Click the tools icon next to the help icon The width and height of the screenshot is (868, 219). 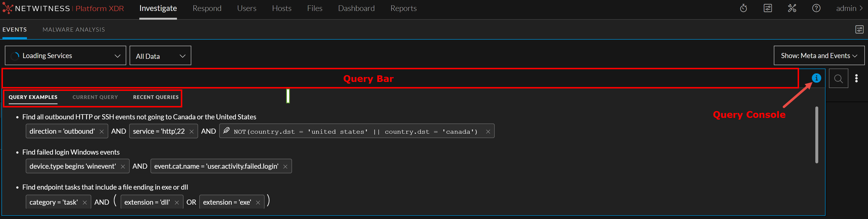(x=792, y=8)
